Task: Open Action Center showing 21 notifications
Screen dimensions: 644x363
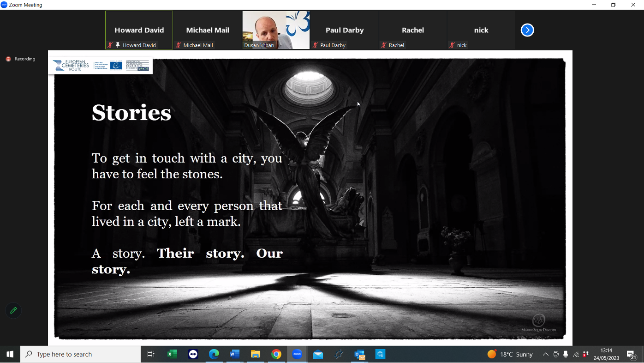Action: click(632, 354)
